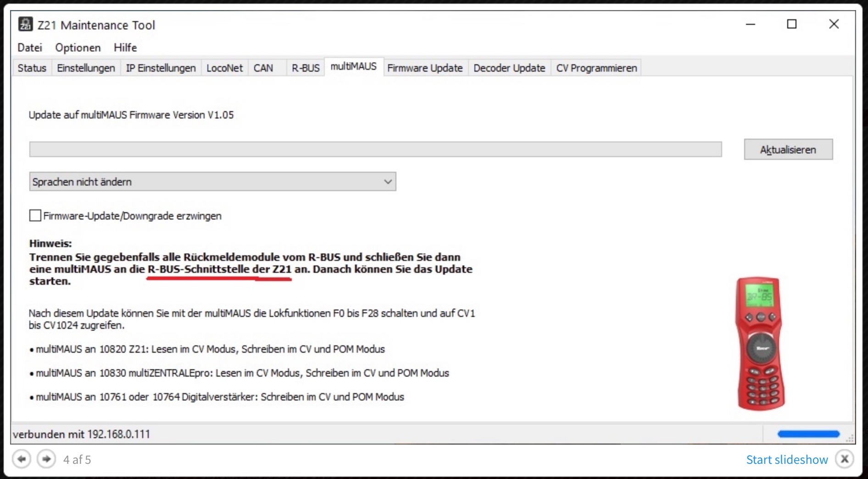The width and height of the screenshot is (868, 479).
Task: Click status text 'verbunden mit 192.168.0.111'
Action: coord(81,434)
